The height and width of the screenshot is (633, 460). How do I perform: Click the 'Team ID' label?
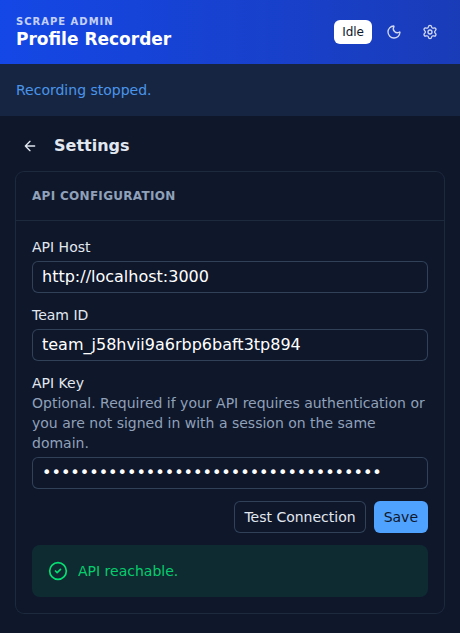(x=60, y=315)
